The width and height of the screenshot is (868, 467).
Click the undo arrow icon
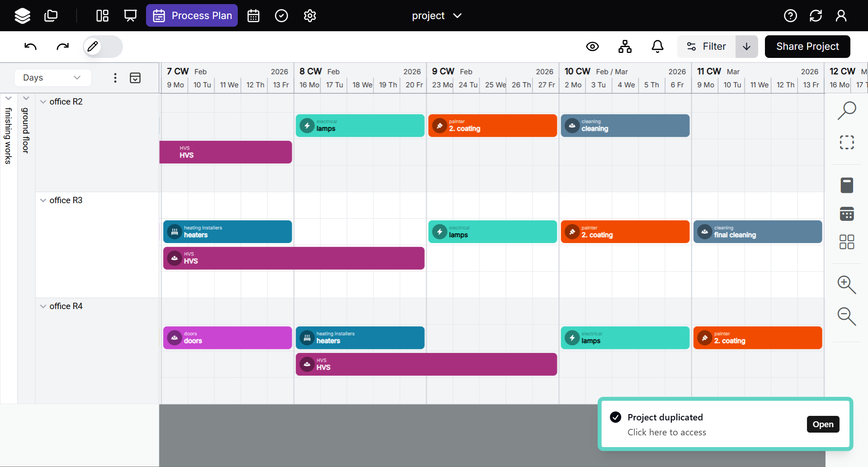(x=30, y=47)
